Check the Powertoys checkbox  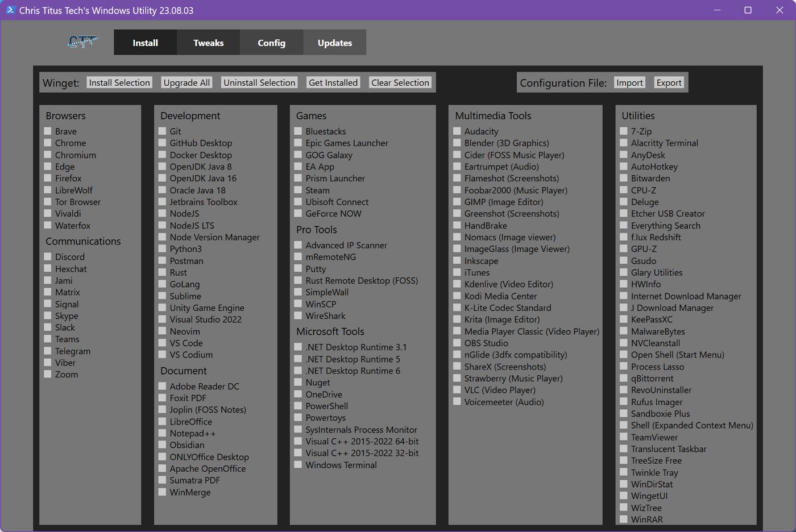click(x=298, y=417)
